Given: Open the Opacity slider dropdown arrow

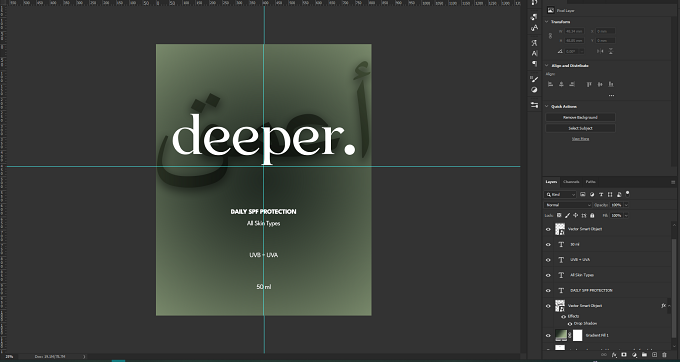Looking at the screenshot, I should [626, 205].
